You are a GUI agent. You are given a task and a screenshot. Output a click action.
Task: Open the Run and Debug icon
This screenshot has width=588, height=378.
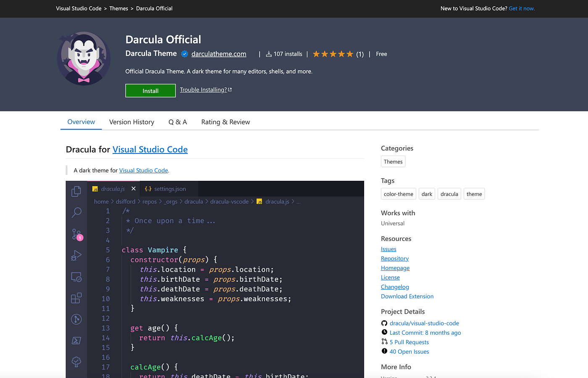coord(76,255)
